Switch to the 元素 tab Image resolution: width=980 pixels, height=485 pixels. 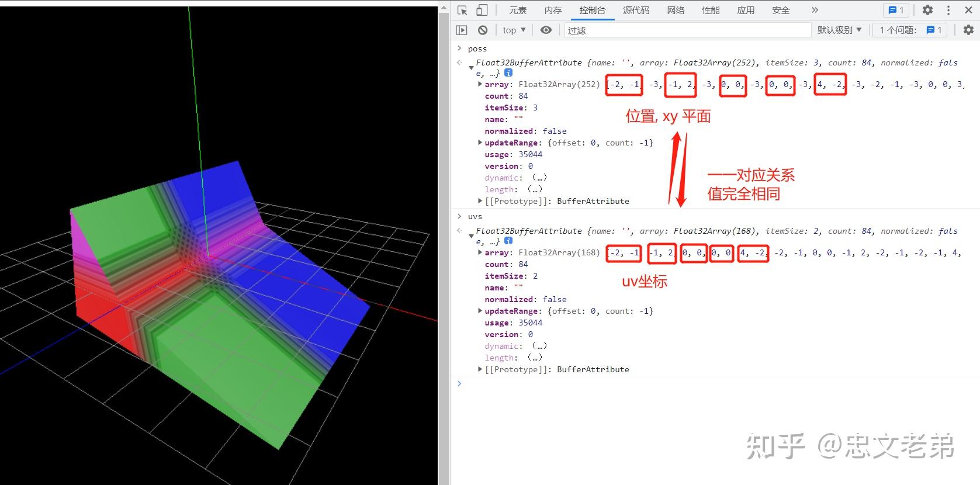[x=517, y=10]
